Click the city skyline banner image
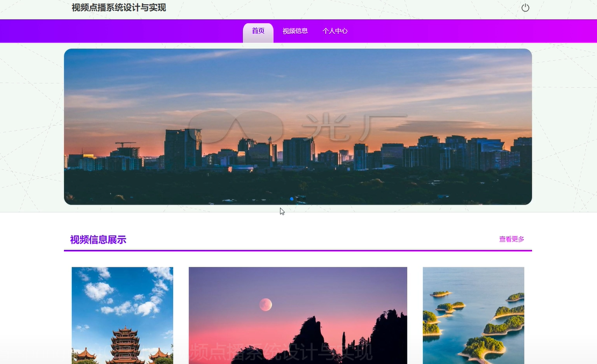597x364 pixels. coord(298,127)
